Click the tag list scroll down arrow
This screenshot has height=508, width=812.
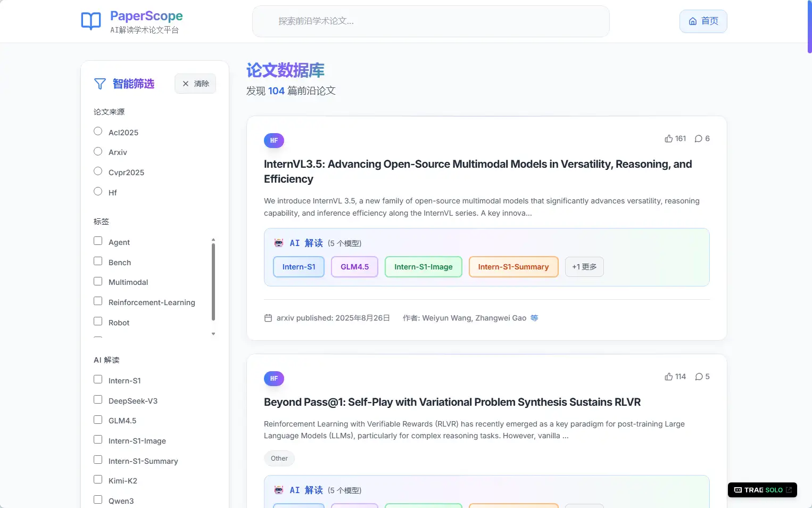(x=213, y=334)
